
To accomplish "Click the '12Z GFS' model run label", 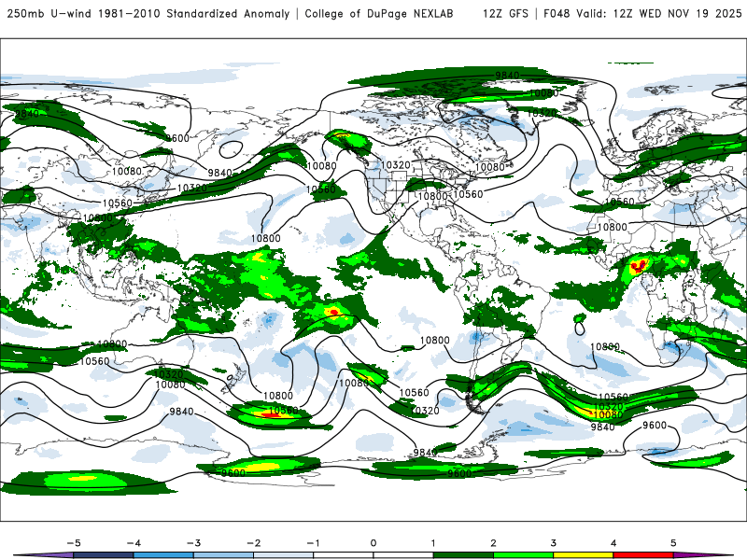I will point(505,13).
